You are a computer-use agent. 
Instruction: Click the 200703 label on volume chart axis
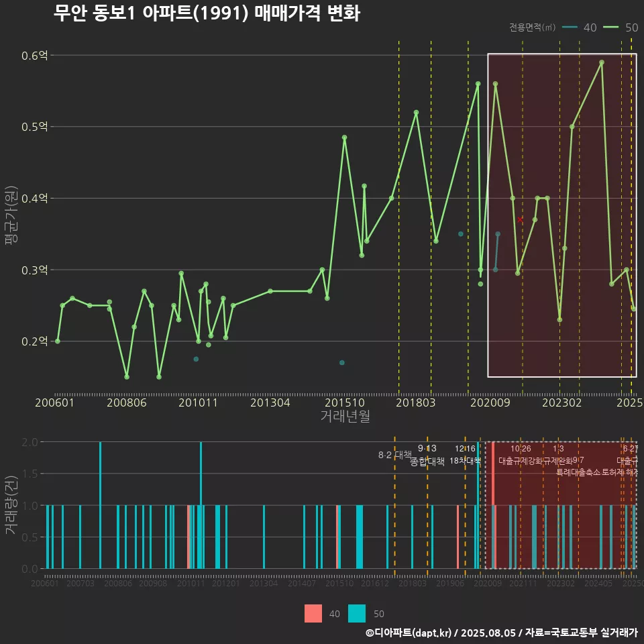[x=80, y=583]
